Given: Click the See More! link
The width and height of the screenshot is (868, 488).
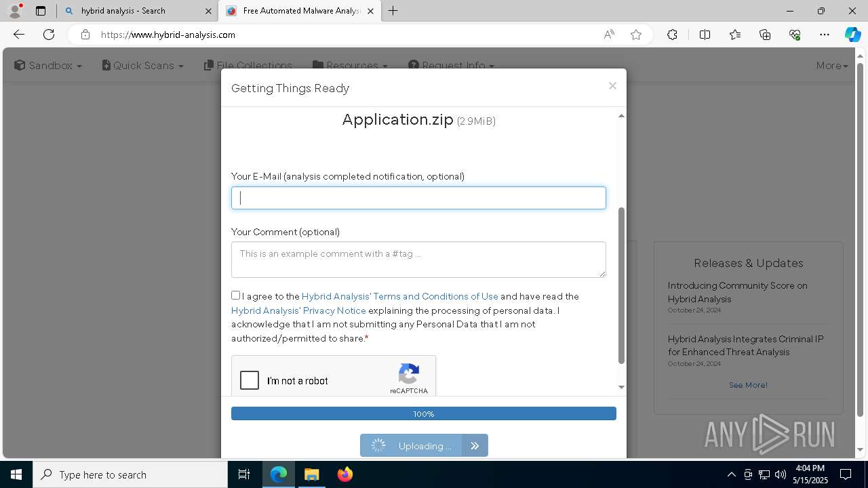Looking at the screenshot, I should pos(748,385).
